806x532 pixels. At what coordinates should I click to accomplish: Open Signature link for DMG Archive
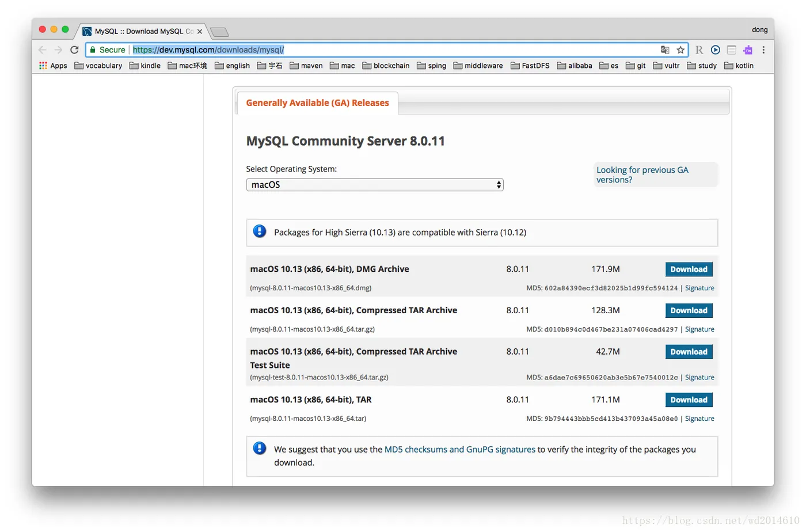pyautogui.click(x=699, y=288)
